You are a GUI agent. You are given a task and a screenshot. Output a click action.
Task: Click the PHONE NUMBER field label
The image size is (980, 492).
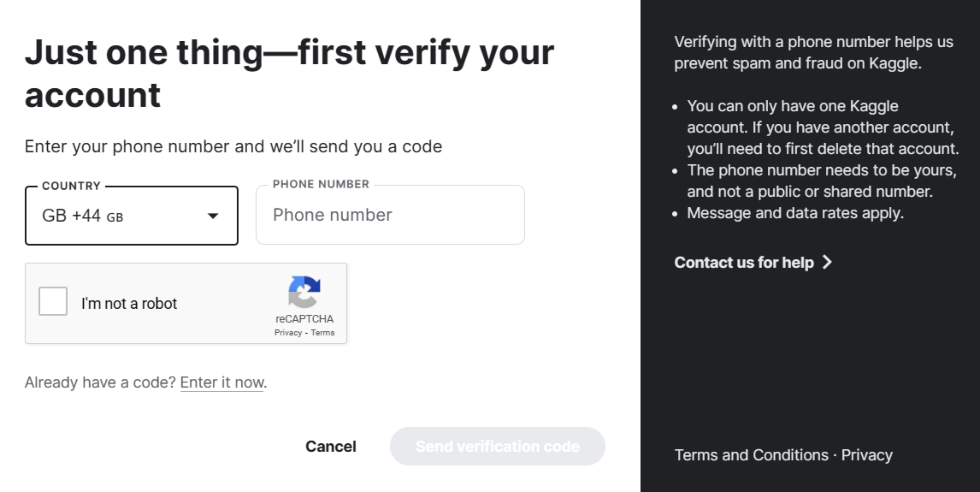click(x=321, y=184)
